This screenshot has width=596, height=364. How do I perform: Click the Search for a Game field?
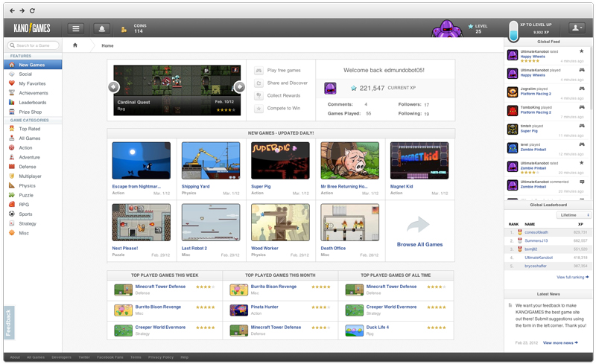33,45
